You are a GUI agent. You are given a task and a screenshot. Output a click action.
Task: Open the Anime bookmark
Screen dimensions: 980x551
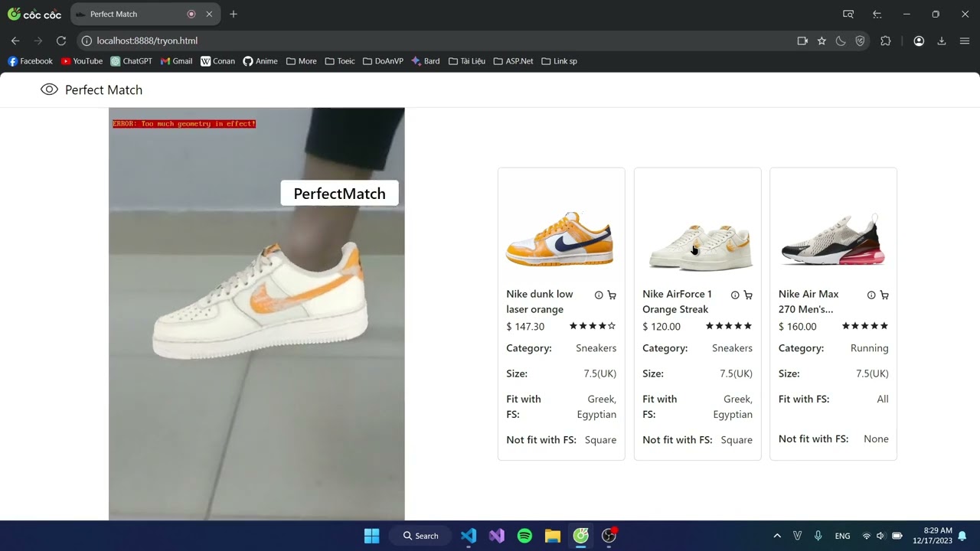tap(260, 61)
